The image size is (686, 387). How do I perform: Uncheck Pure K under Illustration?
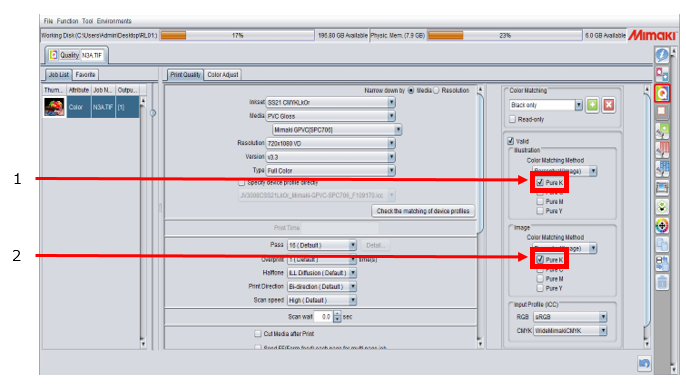tap(540, 182)
